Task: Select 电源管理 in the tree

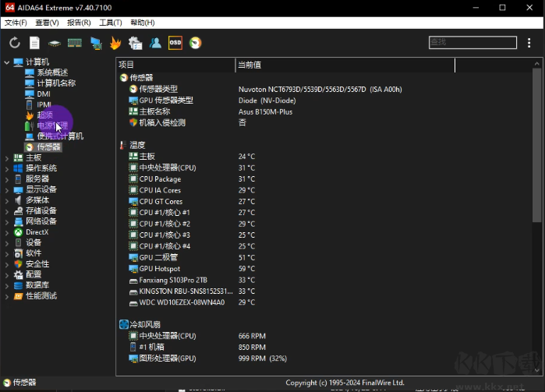Action: (x=52, y=125)
